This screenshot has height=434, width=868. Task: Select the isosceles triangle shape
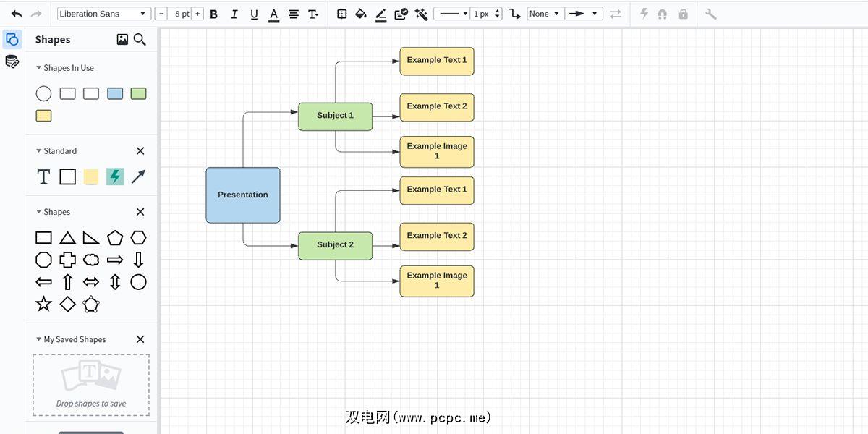tap(67, 237)
